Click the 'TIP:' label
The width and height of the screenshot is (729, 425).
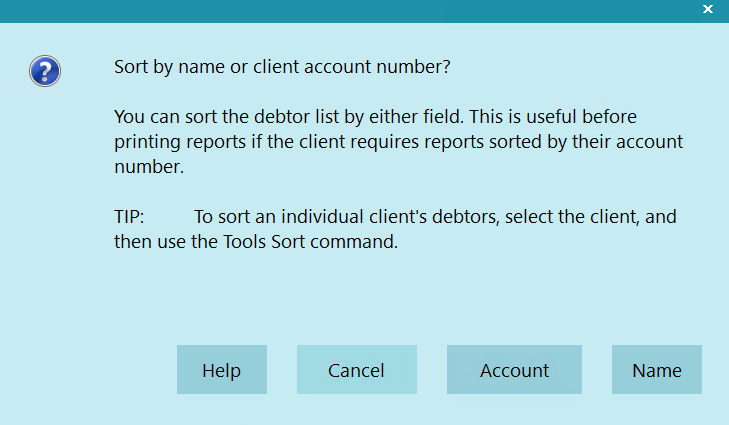[x=129, y=217]
